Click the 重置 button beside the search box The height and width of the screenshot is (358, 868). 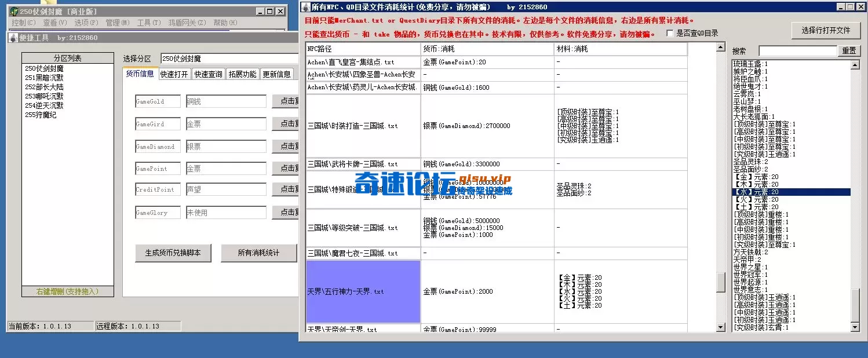pyautogui.click(x=849, y=50)
